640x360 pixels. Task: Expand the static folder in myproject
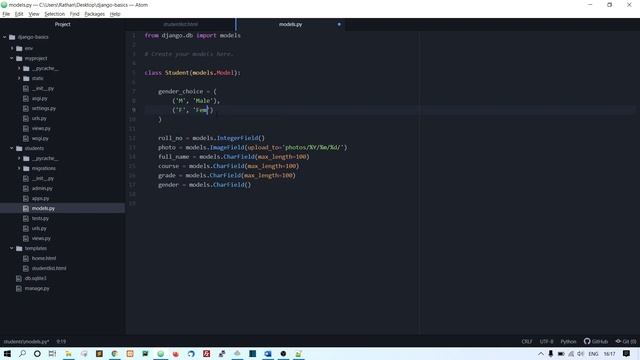(19, 78)
